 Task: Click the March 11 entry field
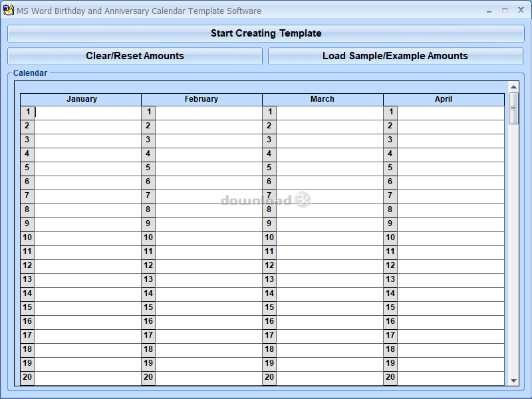330,253
